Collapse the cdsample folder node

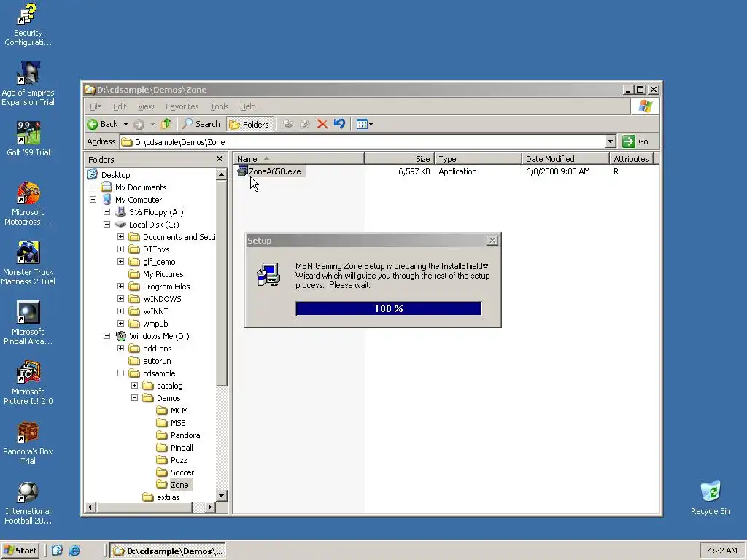tap(121, 373)
